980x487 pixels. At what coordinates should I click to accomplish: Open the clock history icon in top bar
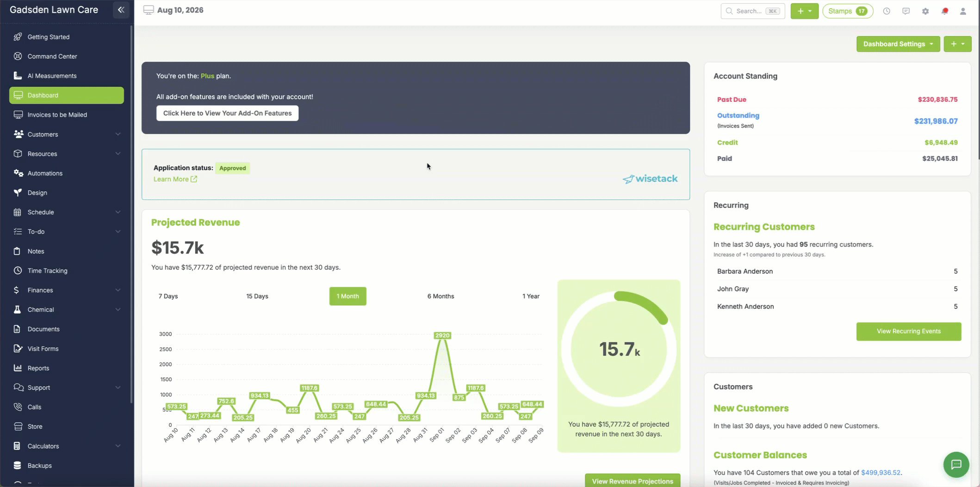click(887, 11)
